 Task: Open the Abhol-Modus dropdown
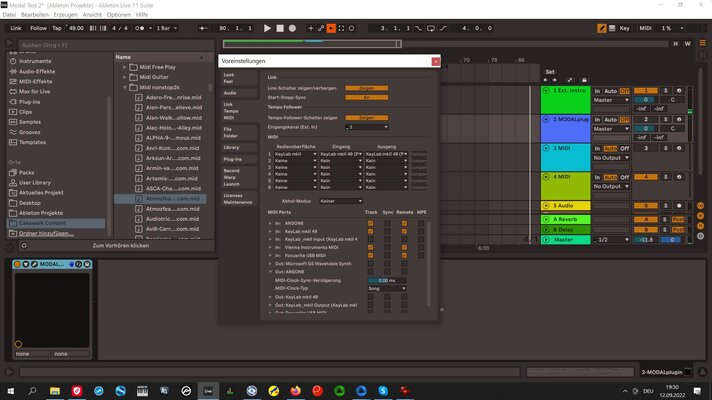pyautogui.click(x=341, y=201)
